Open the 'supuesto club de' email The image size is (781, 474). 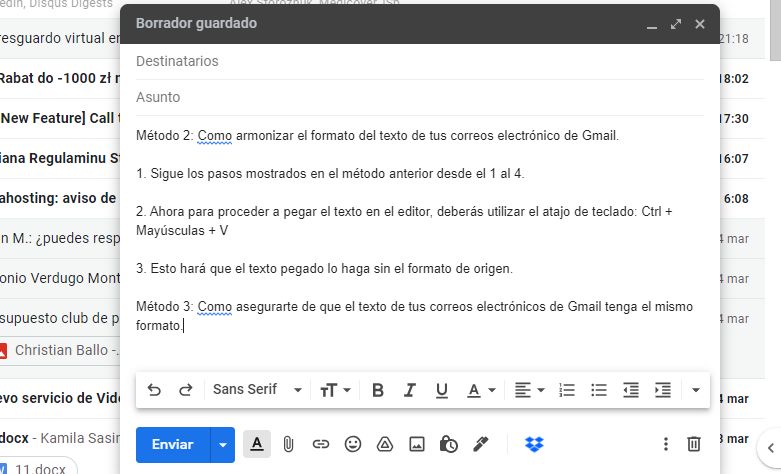[x=60, y=318]
